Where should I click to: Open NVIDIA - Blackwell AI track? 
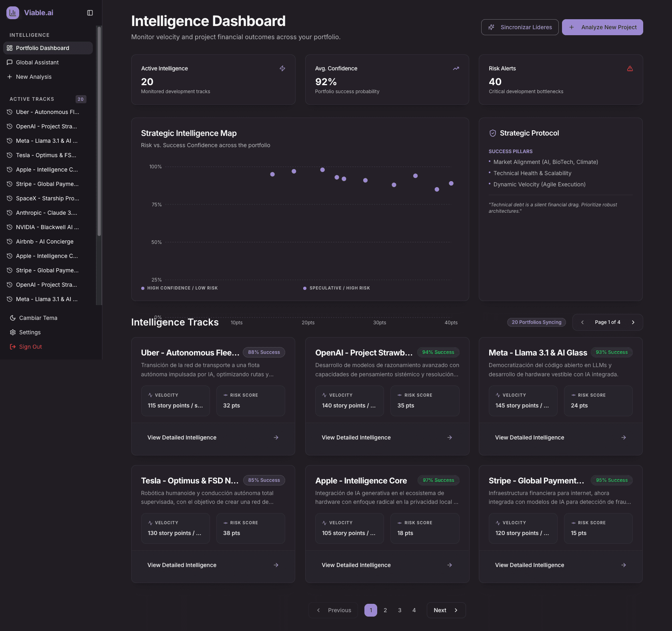[48, 227]
